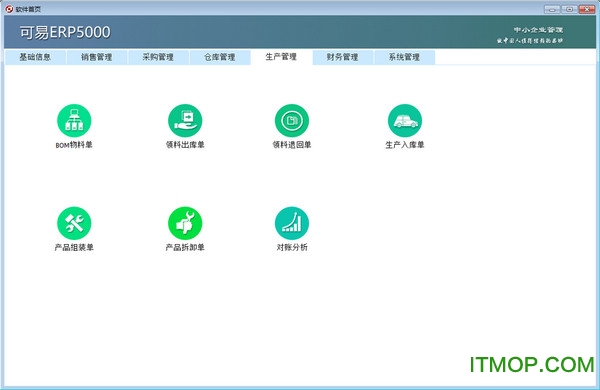Click the BOM物料单 text label
This screenshot has width=600, height=390.
[74, 145]
